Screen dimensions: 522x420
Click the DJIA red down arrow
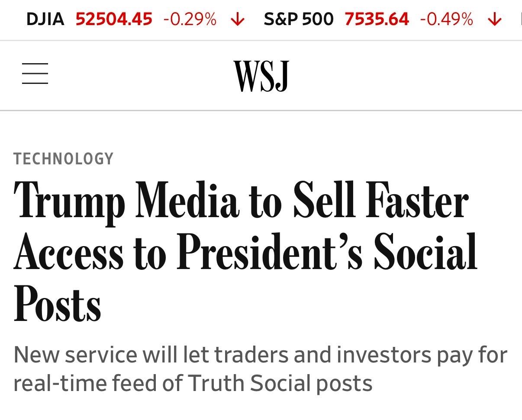238,19
